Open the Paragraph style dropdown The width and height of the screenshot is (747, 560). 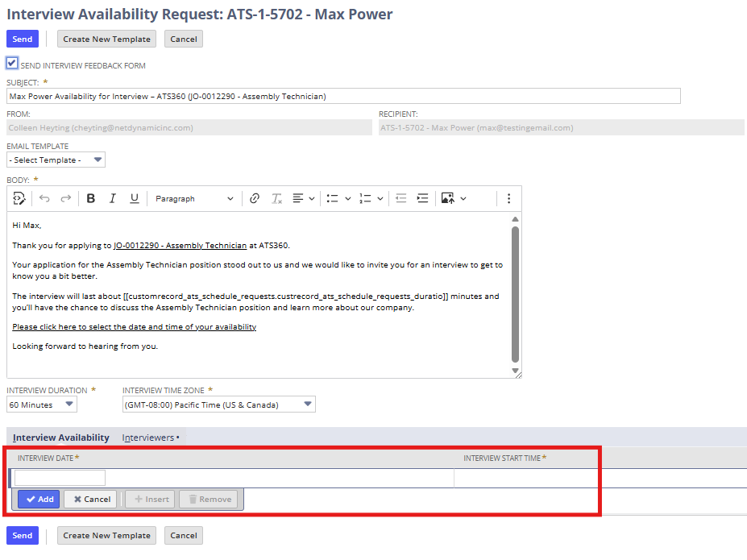tap(194, 198)
